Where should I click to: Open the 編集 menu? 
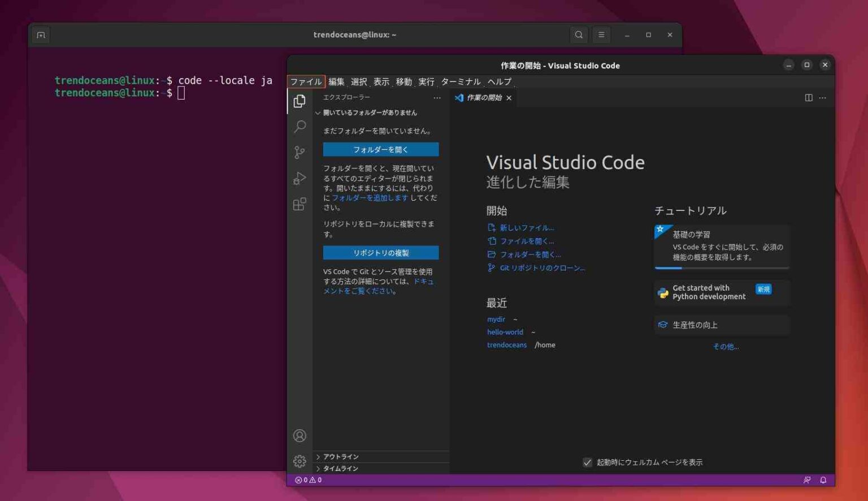click(337, 81)
